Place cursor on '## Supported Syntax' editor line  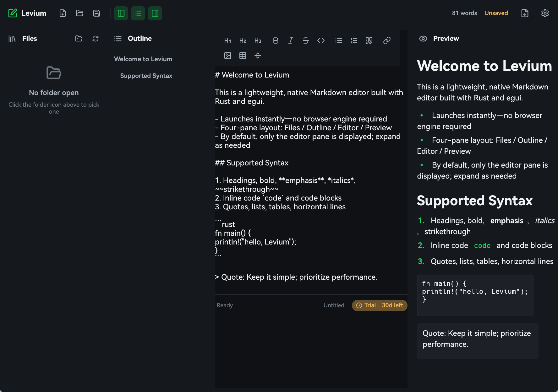coord(252,163)
